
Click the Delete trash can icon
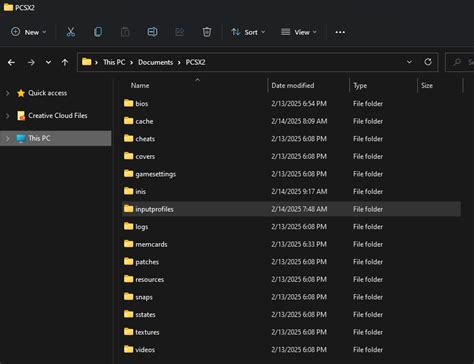click(x=207, y=32)
